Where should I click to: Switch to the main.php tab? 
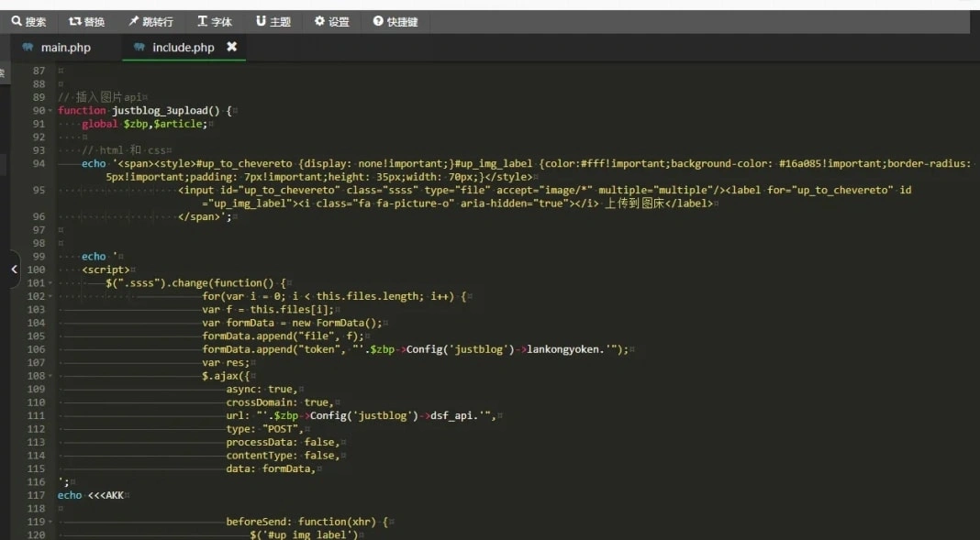[65, 48]
